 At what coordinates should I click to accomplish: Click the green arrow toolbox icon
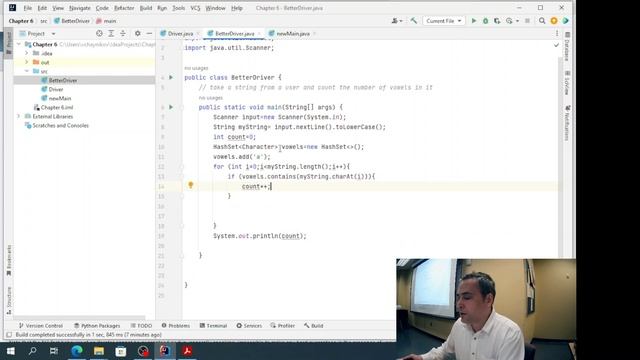coord(565,20)
